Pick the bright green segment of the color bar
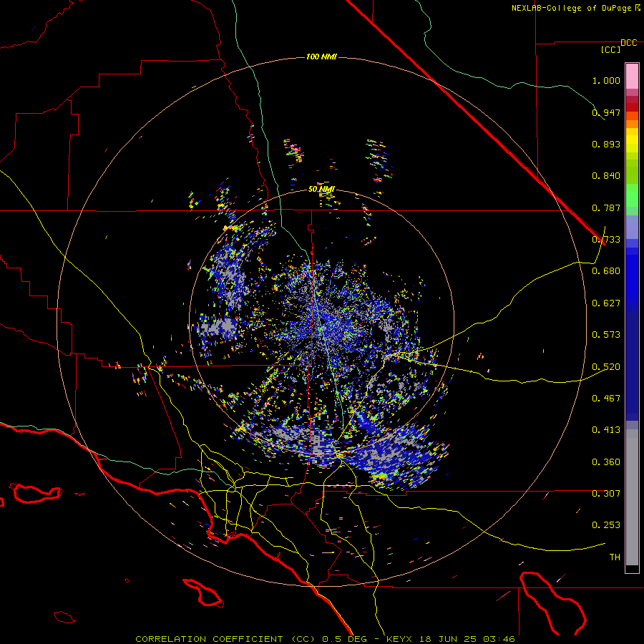 [632, 195]
